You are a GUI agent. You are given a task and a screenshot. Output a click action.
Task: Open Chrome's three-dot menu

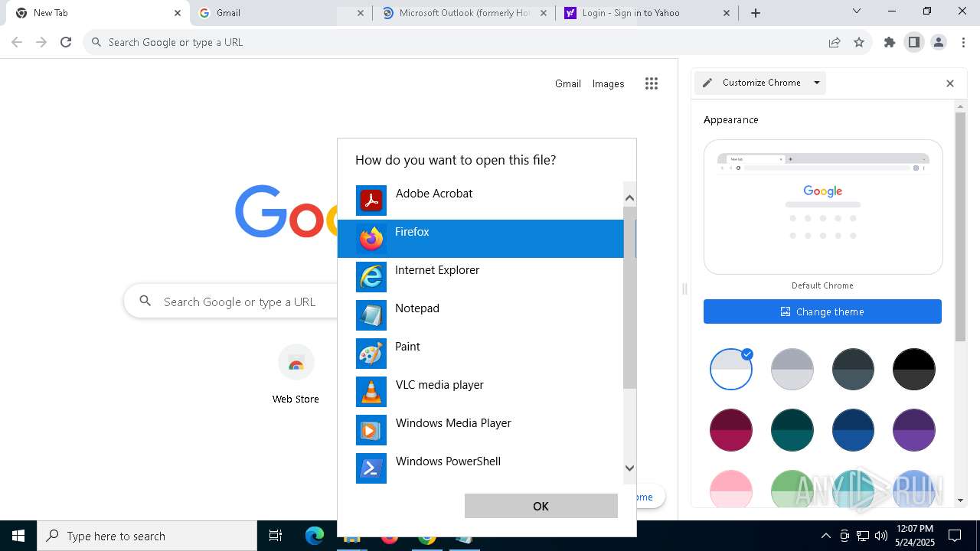pyautogui.click(x=963, y=42)
